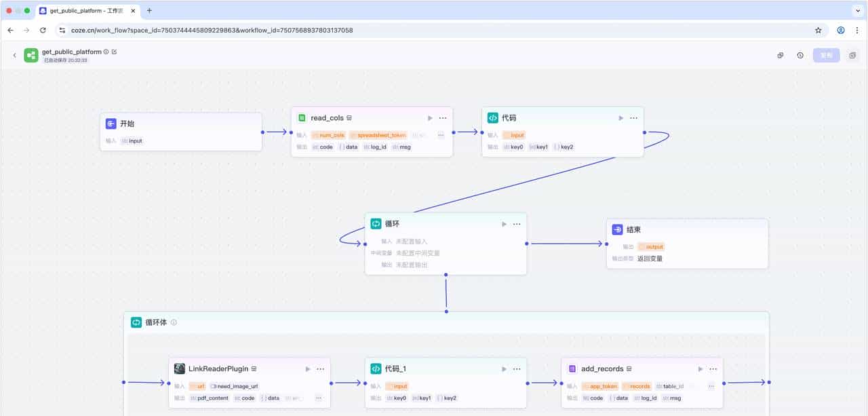Expand hidden outputs on LinkReaderPlugin node
Image resolution: width=868 pixels, height=416 pixels.
tap(319, 398)
